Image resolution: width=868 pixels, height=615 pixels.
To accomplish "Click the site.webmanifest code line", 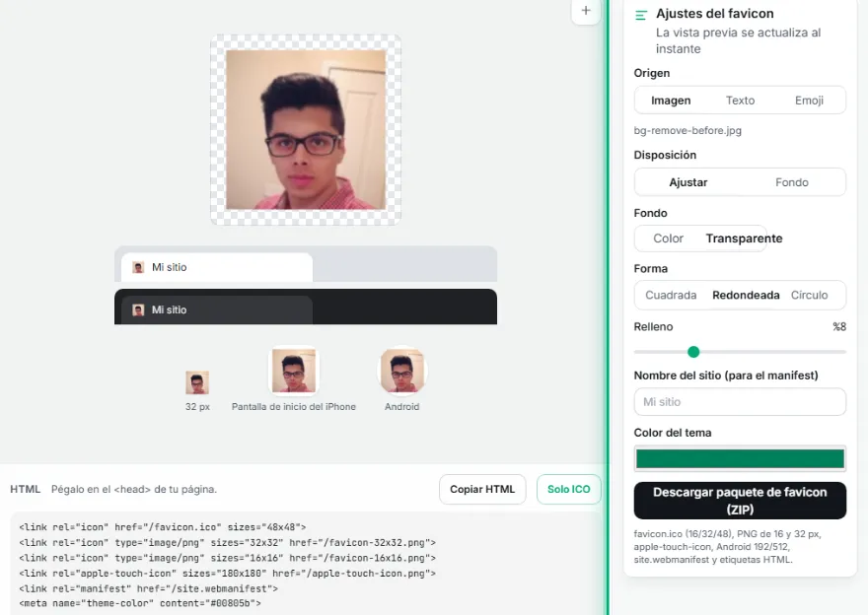I will click(x=148, y=589).
